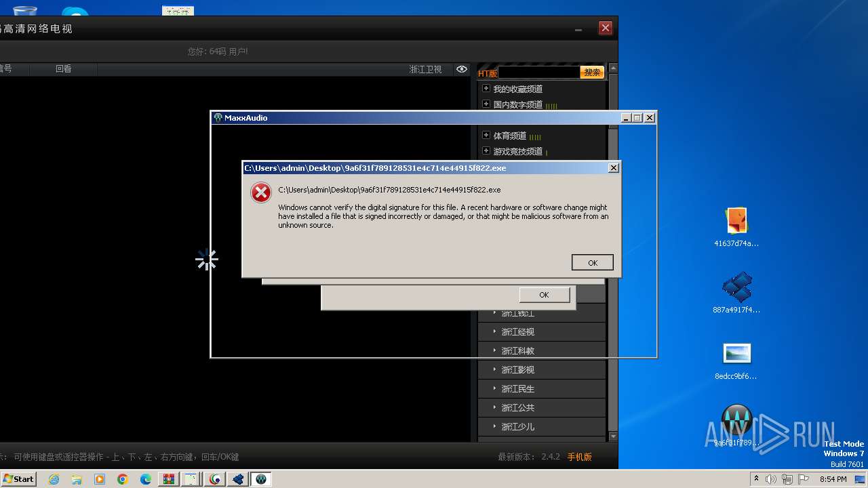Expand the 我的收藏频道 category

click(x=486, y=88)
